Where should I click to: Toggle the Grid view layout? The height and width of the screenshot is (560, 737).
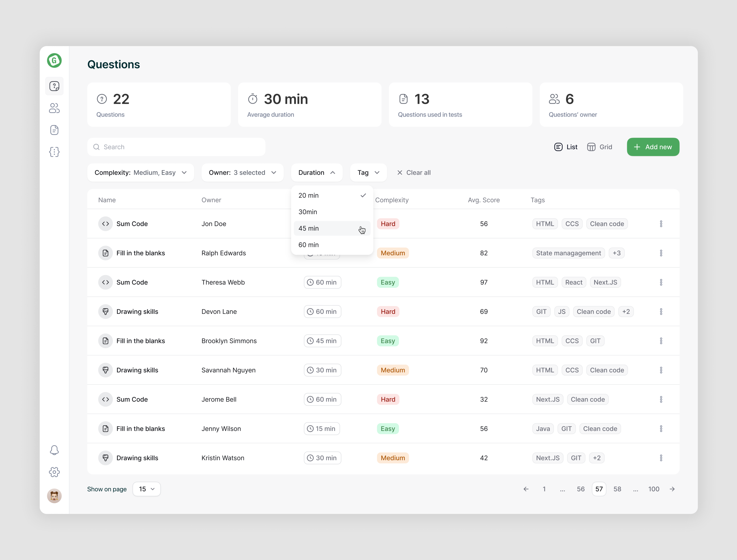pyautogui.click(x=599, y=146)
